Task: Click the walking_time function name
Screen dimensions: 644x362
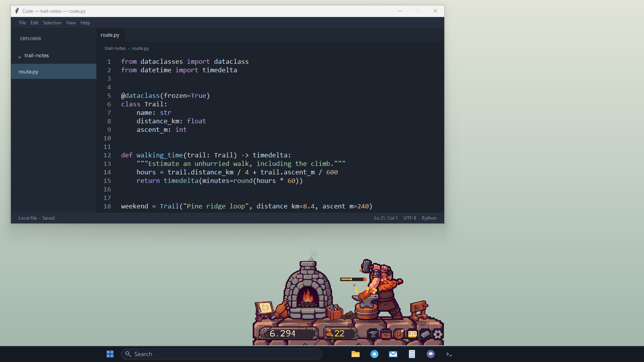Action: pyautogui.click(x=160, y=155)
